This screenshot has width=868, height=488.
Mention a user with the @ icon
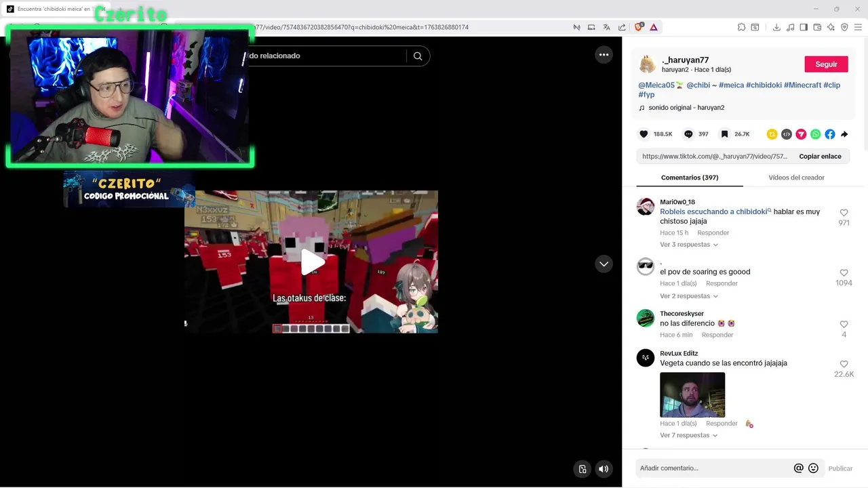[x=798, y=468]
